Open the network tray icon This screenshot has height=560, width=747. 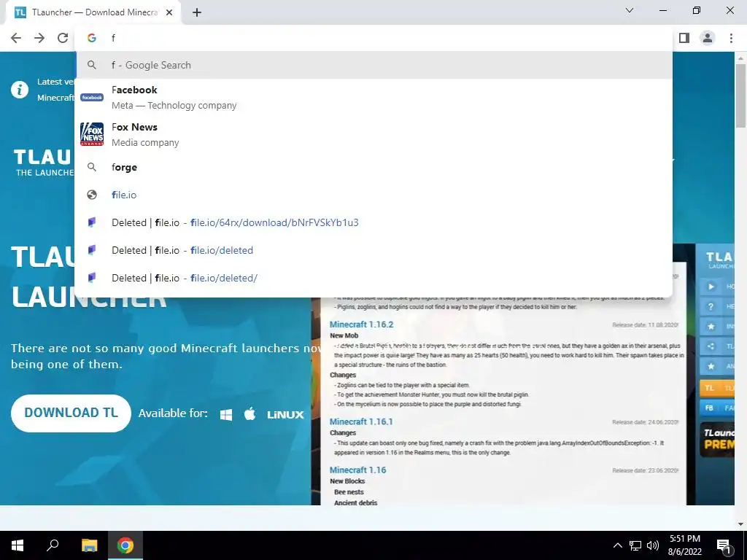tap(635, 545)
